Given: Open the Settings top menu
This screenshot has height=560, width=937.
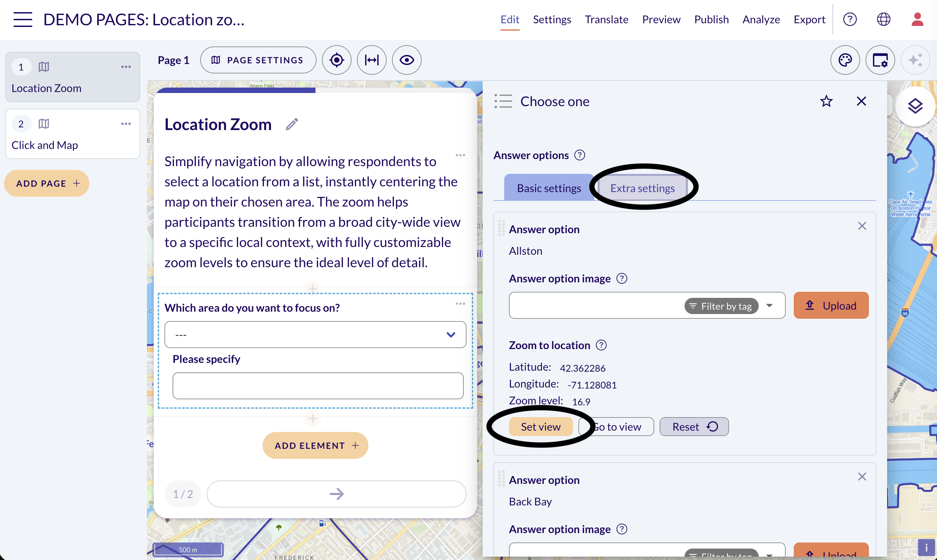Looking at the screenshot, I should pyautogui.click(x=552, y=19).
